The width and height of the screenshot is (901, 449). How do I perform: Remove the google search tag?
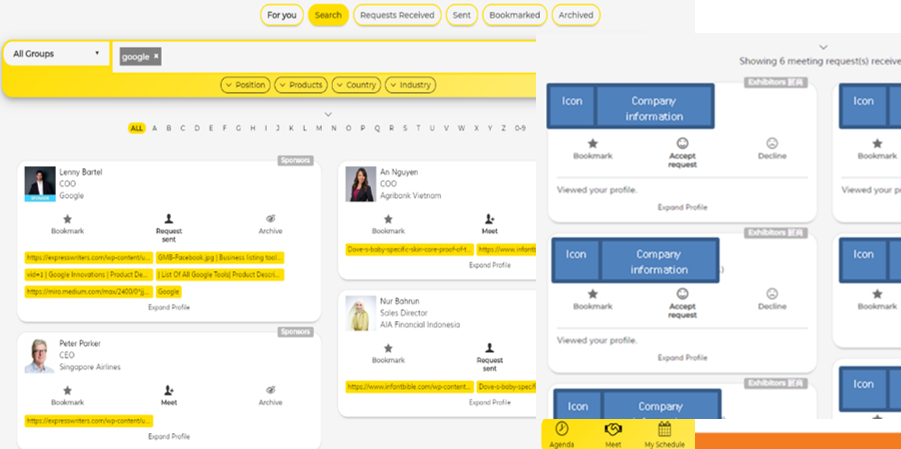click(156, 56)
